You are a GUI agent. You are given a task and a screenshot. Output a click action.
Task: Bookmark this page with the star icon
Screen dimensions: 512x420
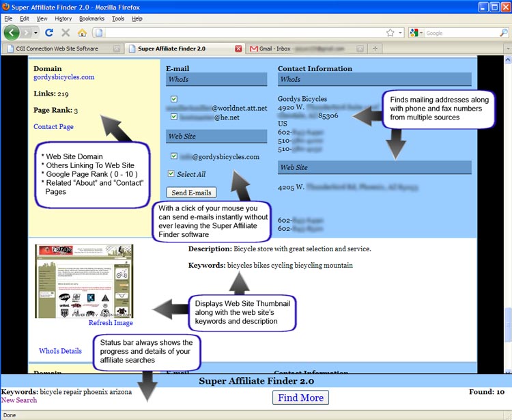pyautogui.click(x=390, y=33)
